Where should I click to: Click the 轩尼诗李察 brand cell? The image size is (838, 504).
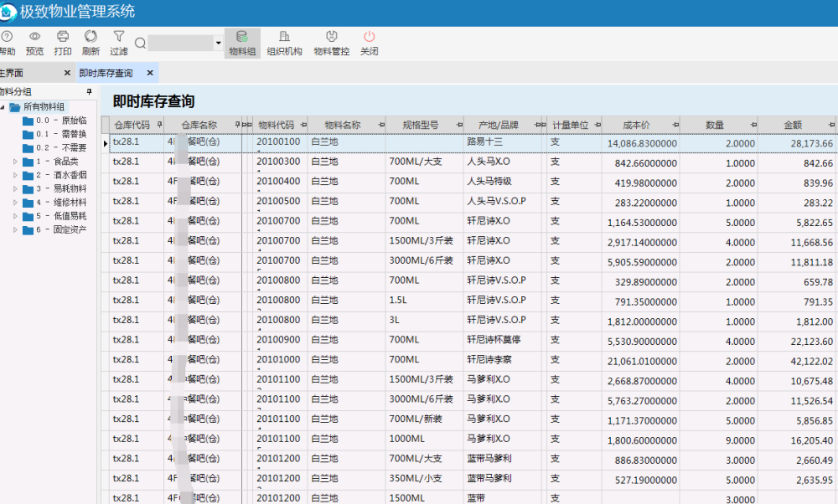502,360
